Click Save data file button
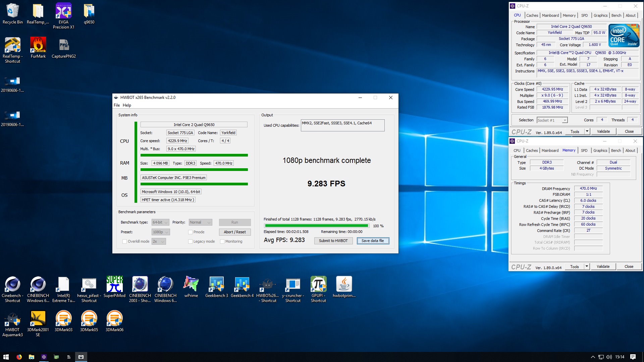The image size is (644, 362). pyautogui.click(x=373, y=241)
